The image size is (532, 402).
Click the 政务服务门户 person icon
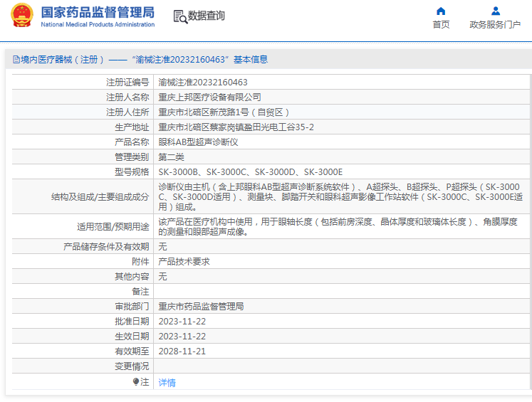495,11
